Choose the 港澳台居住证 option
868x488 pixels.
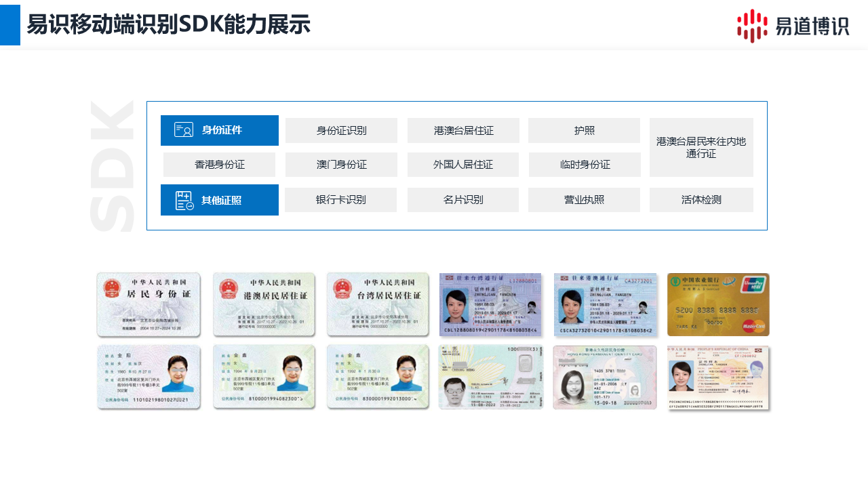point(463,131)
